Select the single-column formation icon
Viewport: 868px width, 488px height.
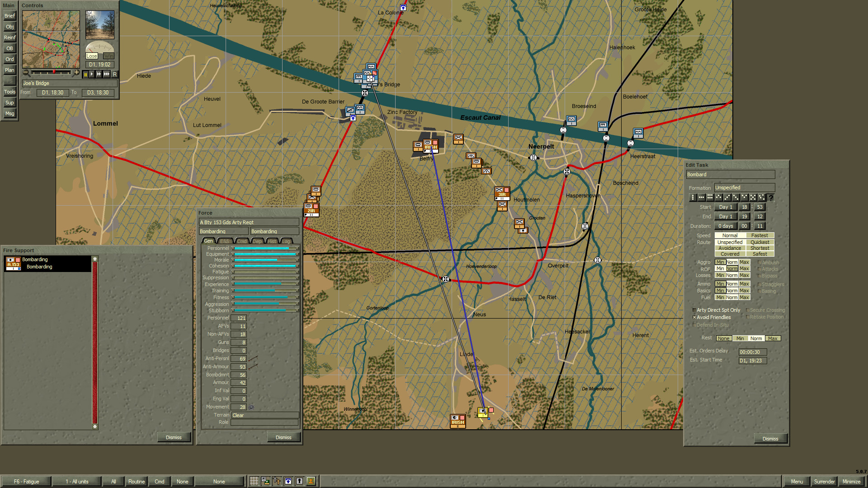point(693,197)
